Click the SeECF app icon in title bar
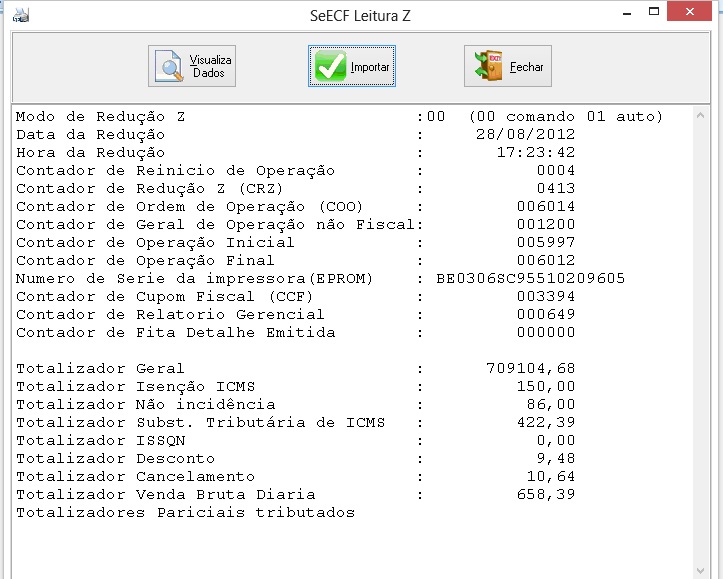Viewport: 723px width, 579px height. pyautogui.click(x=19, y=14)
